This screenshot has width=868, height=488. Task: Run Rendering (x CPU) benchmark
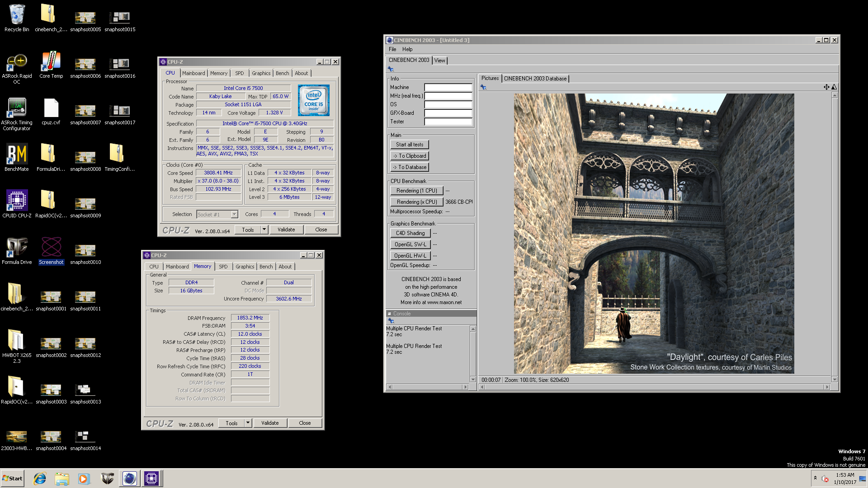click(x=416, y=202)
